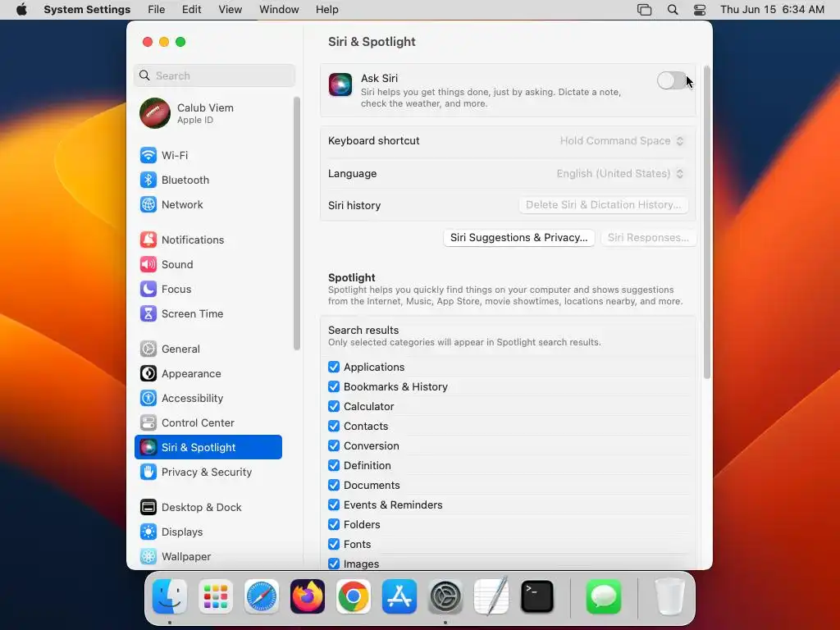
Task: Open the App Store from the Dock
Action: tap(399, 596)
